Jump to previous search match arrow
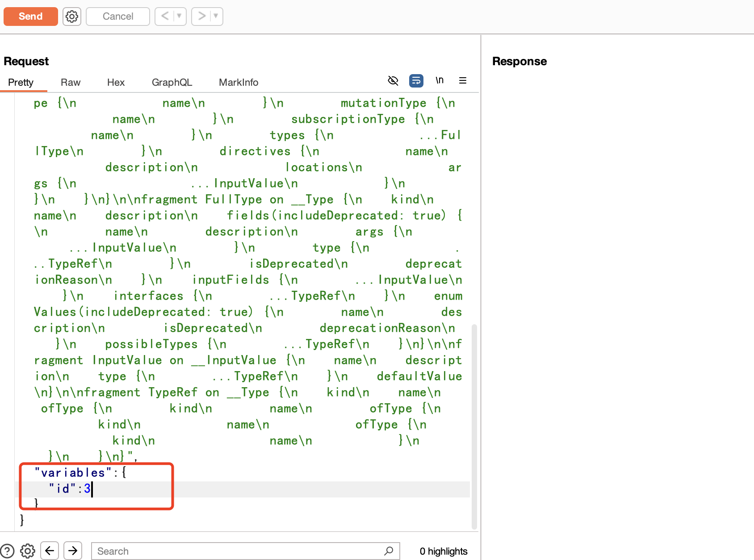 coord(50,551)
